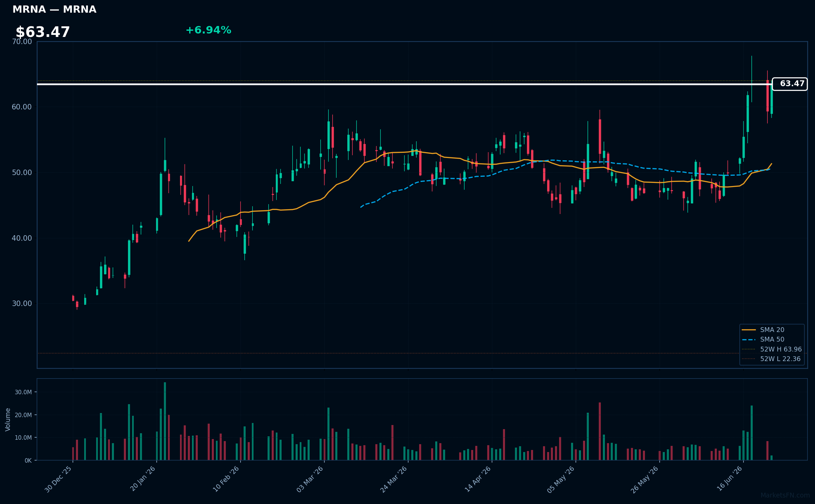
Task: Click the 30.00 price axis label
Action: pos(22,304)
